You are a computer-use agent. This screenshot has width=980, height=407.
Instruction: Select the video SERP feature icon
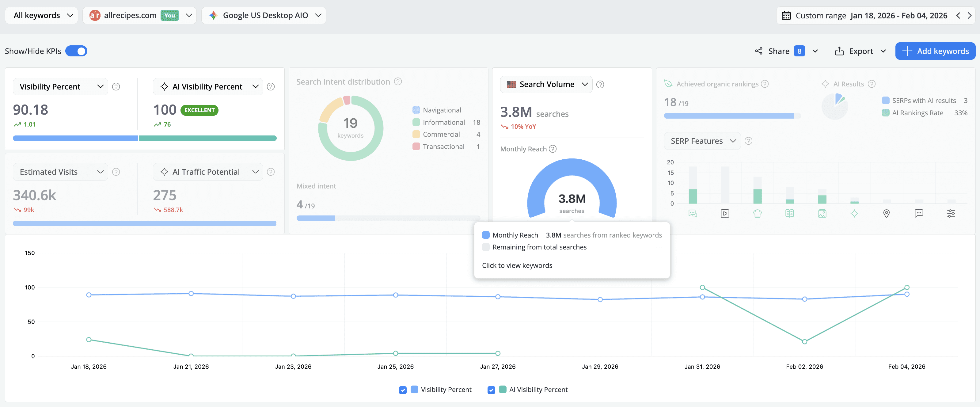tap(725, 213)
